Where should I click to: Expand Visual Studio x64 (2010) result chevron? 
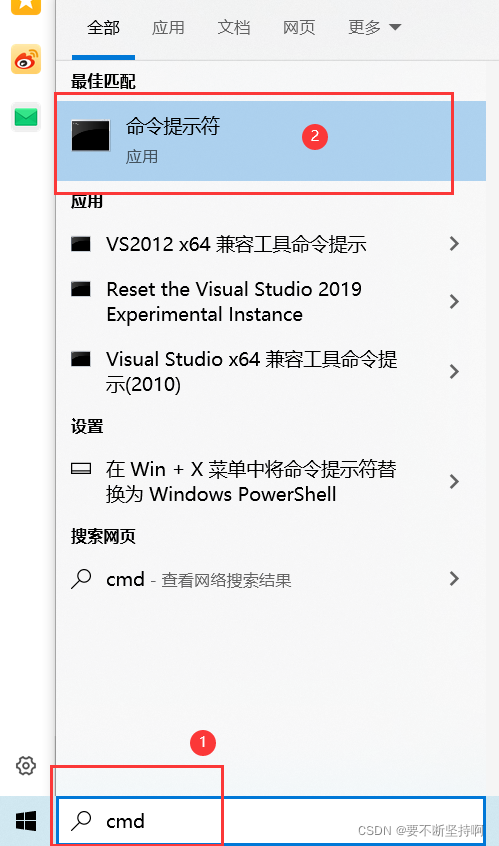pos(454,371)
